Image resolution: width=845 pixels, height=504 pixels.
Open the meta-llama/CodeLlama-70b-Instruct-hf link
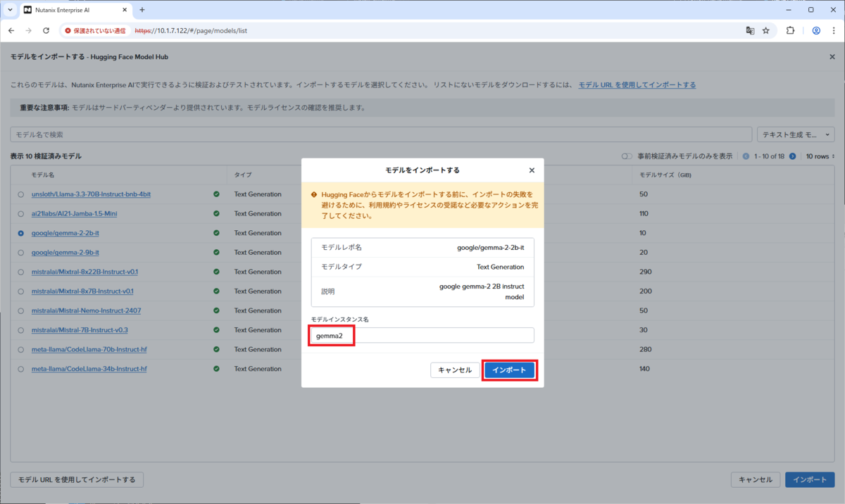(x=89, y=349)
